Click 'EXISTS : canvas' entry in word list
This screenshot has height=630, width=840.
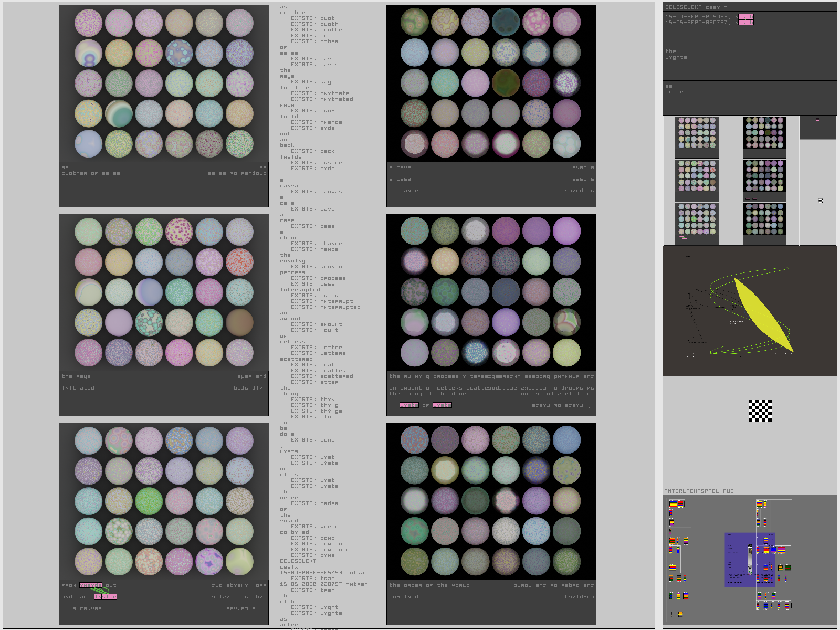pyautogui.click(x=316, y=192)
